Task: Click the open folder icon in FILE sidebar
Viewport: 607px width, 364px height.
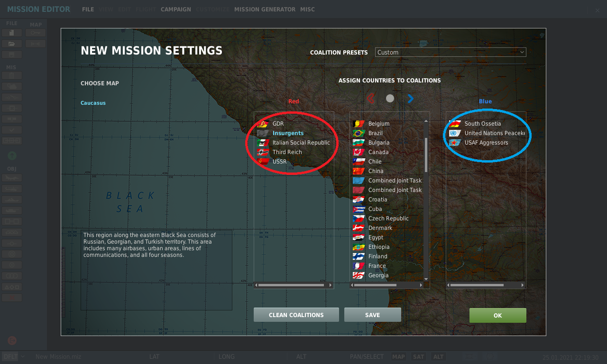Action: pos(12,44)
